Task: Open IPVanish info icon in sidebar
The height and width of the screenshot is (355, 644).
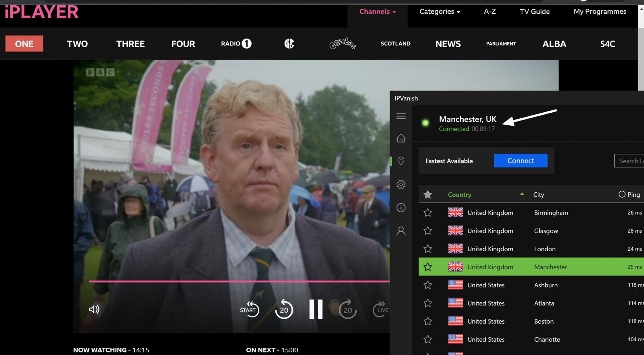Action: click(401, 208)
